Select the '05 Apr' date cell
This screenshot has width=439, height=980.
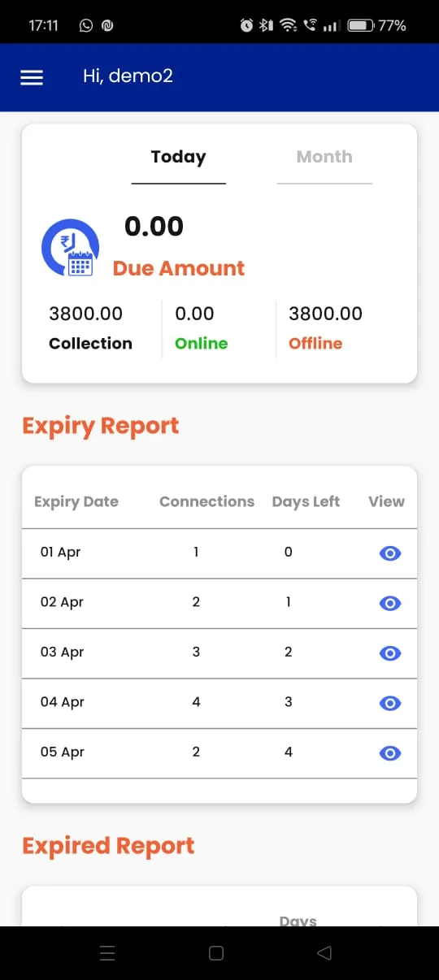62,752
